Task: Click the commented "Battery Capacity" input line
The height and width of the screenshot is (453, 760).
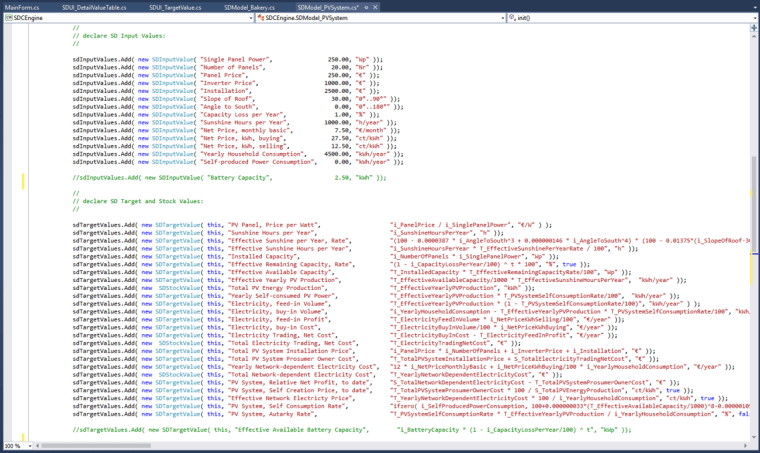Action: pyautogui.click(x=230, y=177)
